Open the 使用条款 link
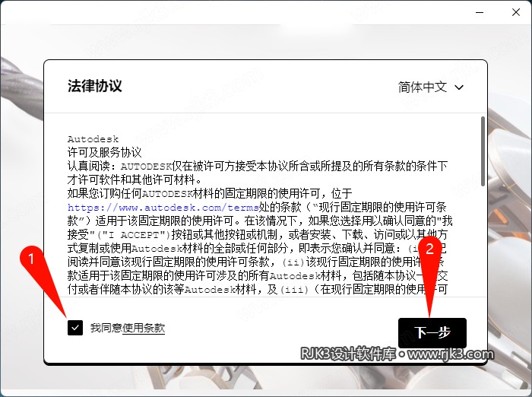Screen dimensions: 532x397 (x=144, y=328)
